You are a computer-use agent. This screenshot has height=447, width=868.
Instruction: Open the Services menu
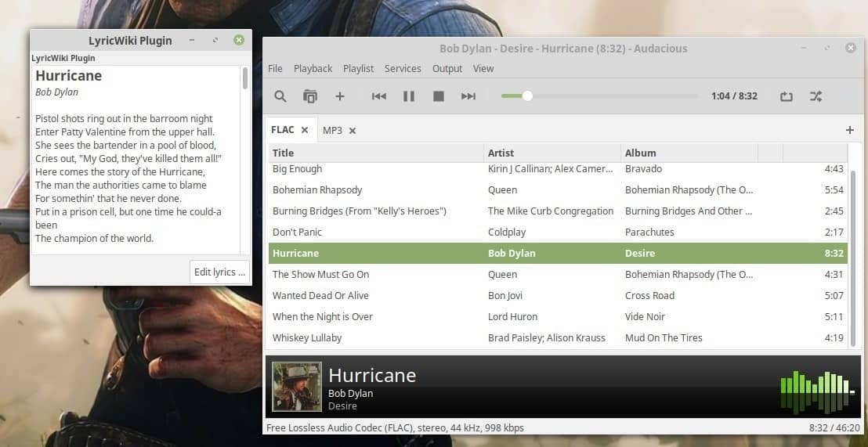tap(403, 69)
